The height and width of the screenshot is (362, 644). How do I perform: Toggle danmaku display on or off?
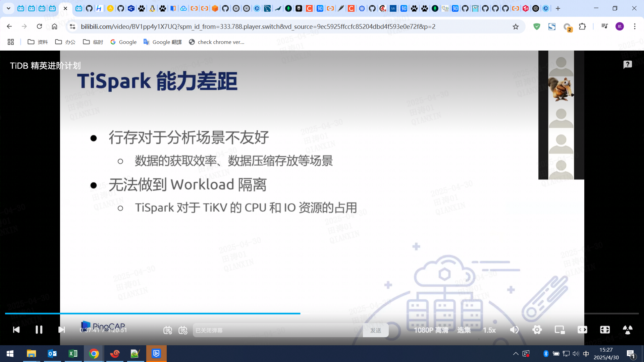(x=167, y=330)
